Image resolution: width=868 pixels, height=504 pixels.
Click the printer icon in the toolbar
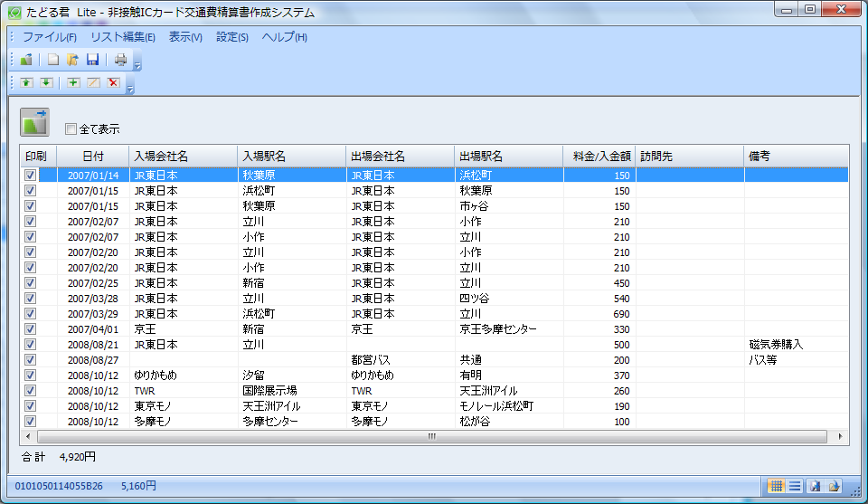120,60
